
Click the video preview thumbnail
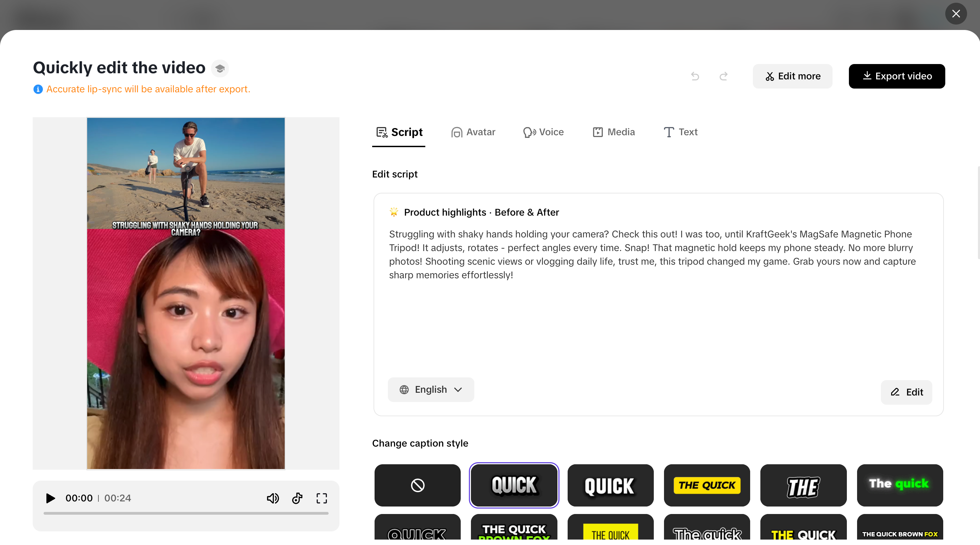186,293
